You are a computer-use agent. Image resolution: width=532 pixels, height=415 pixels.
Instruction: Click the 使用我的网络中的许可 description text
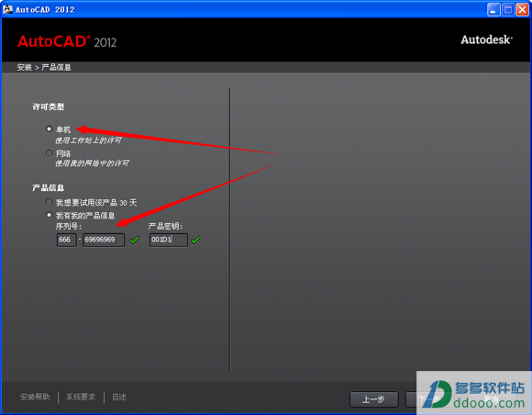pos(92,163)
